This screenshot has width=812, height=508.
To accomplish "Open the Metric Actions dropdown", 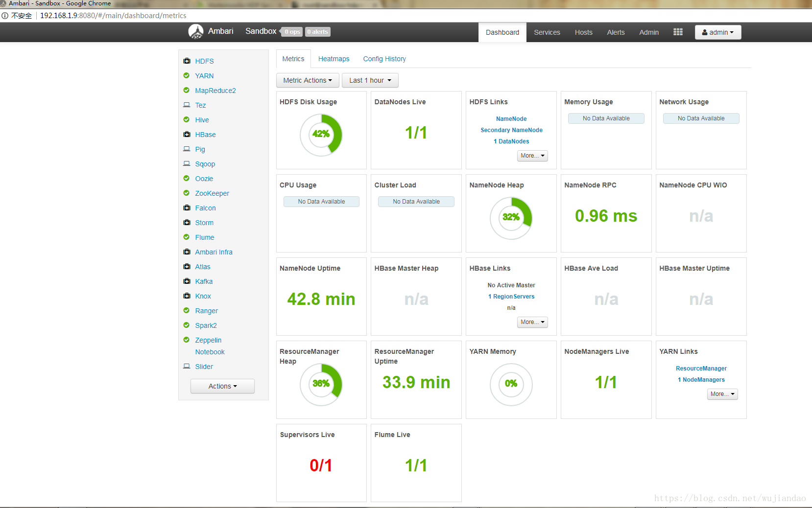I will coord(308,80).
